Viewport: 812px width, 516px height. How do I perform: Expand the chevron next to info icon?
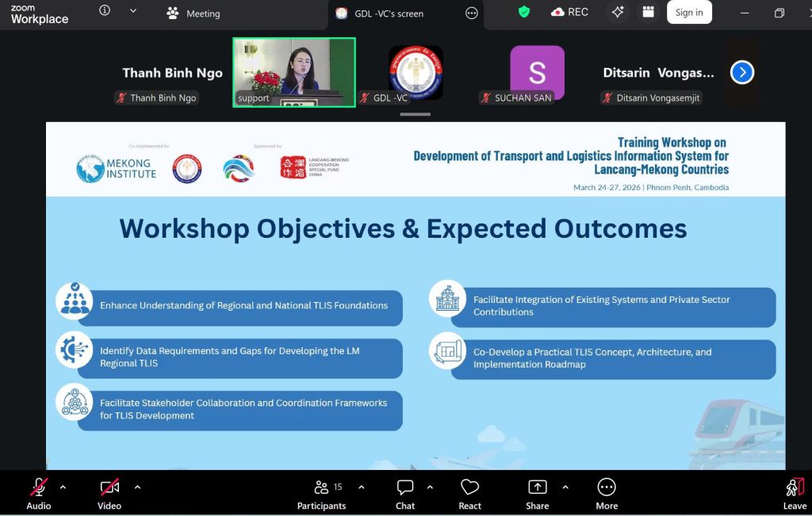132,11
